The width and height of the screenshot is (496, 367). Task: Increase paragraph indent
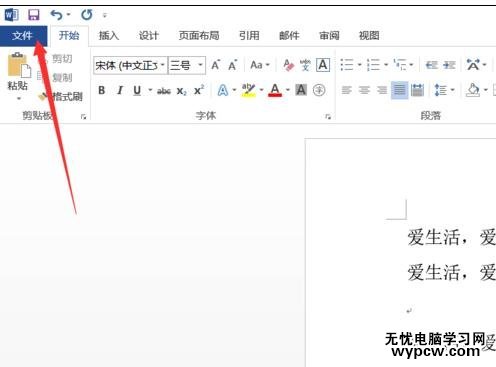coord(449,65)
